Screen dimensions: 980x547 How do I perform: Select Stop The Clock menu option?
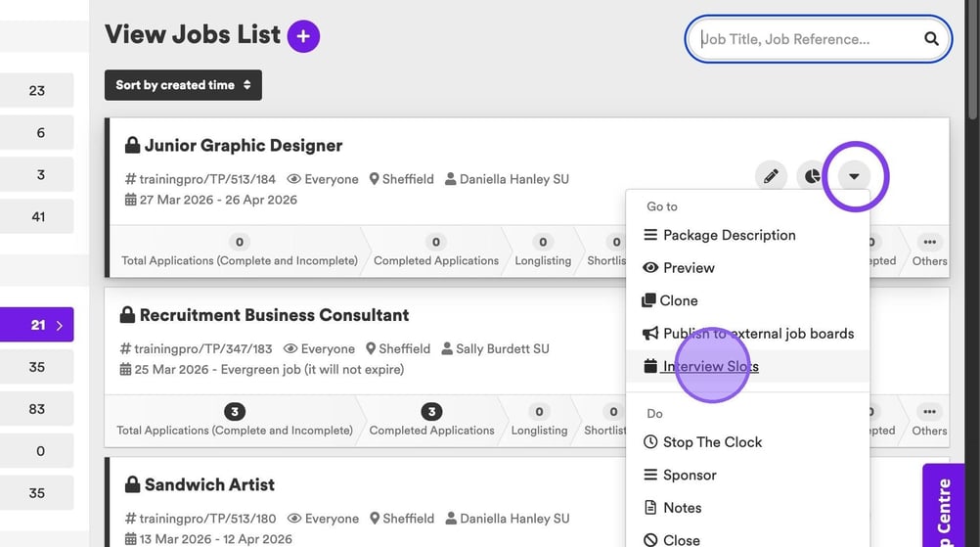(712, 442)
